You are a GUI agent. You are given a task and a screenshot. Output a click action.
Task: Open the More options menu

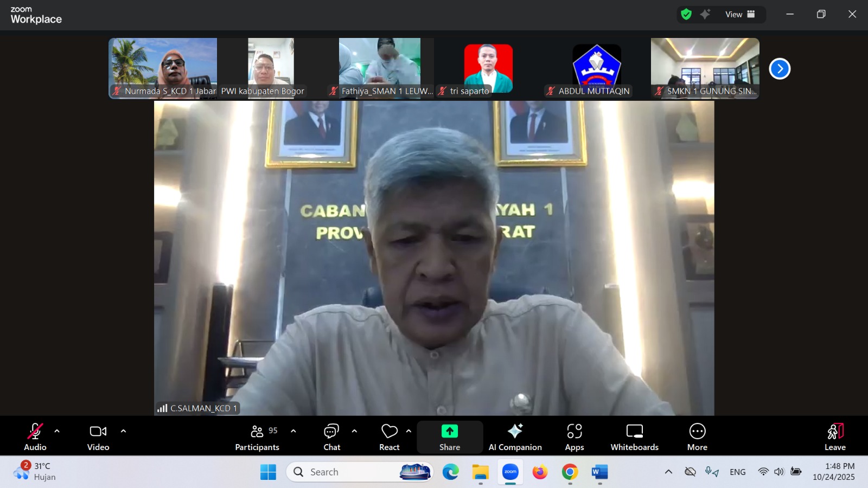tap(697, 437)
